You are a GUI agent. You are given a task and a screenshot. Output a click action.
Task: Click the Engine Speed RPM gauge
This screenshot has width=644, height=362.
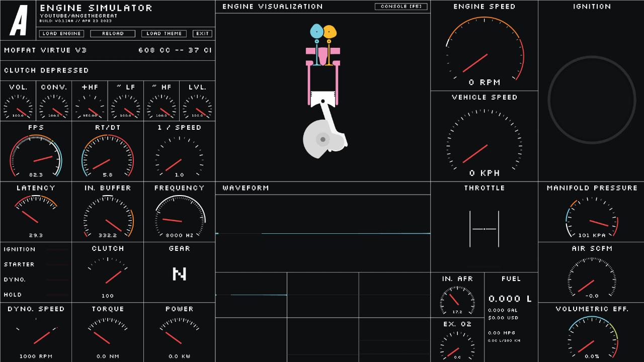(x=484, y=50)
